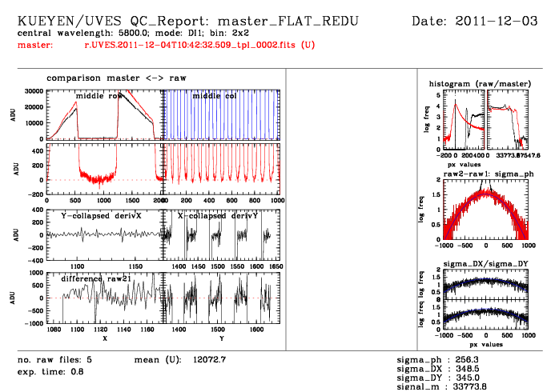Viewport: 555px width, 392px height.
Task: Open the 'Y-collapsed derivX' plot
Action: [104, 234]
